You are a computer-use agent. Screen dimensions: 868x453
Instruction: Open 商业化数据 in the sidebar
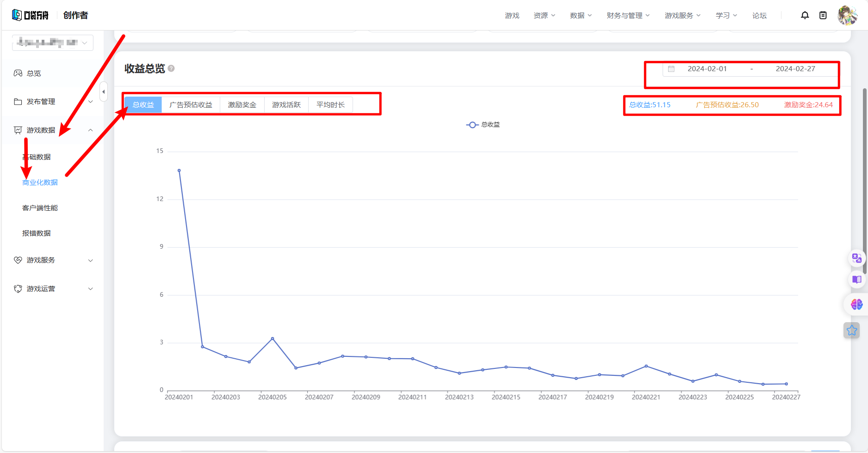(x=40, y=183)
